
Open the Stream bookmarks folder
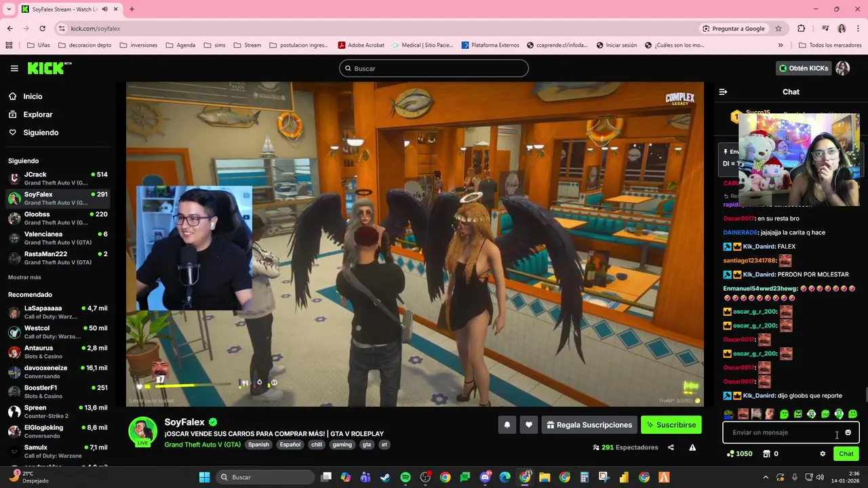tap(247, 45)
